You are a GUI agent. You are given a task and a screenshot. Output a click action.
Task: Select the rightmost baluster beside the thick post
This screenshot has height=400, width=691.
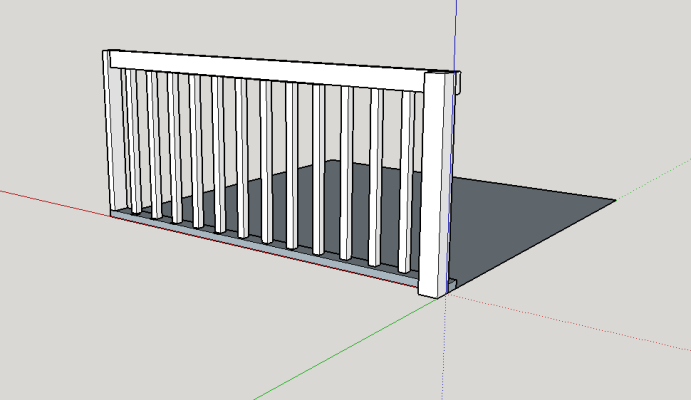[x=406, y=181]
